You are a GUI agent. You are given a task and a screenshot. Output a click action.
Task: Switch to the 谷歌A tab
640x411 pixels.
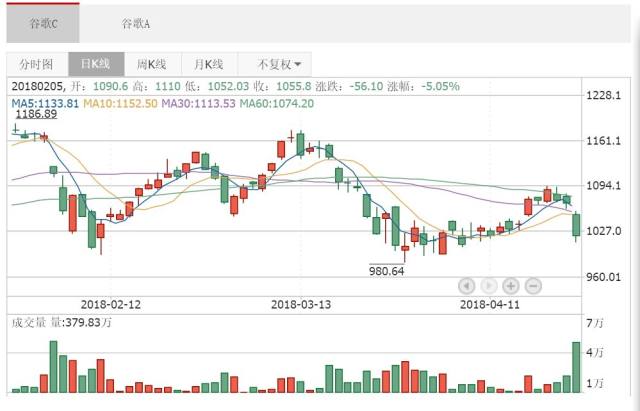click(x=136, y=24)
